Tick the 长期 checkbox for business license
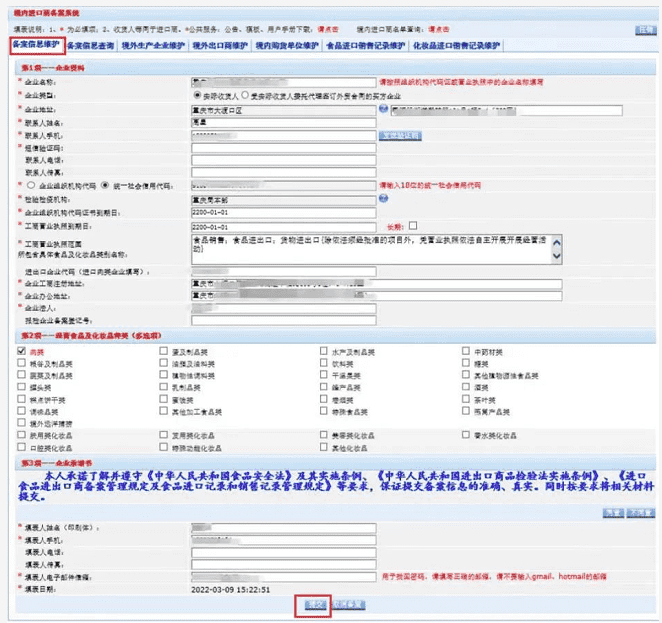662x623 pixels. [x=412, y=225]
